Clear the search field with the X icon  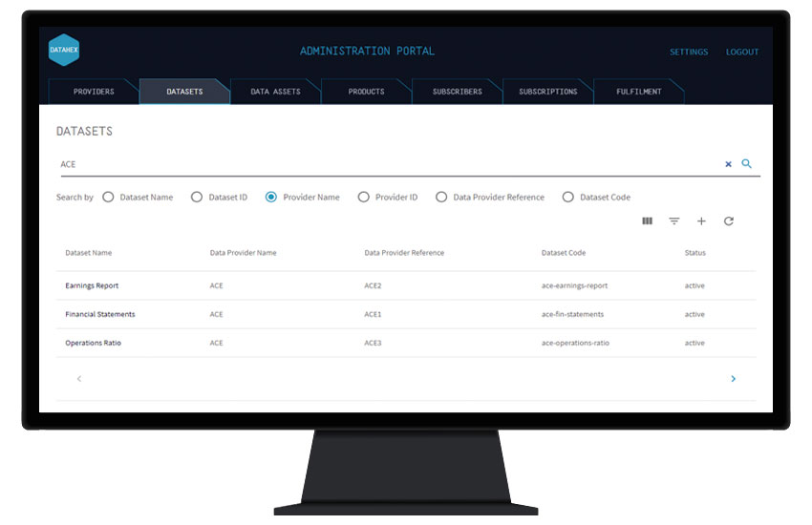(728, 164)
